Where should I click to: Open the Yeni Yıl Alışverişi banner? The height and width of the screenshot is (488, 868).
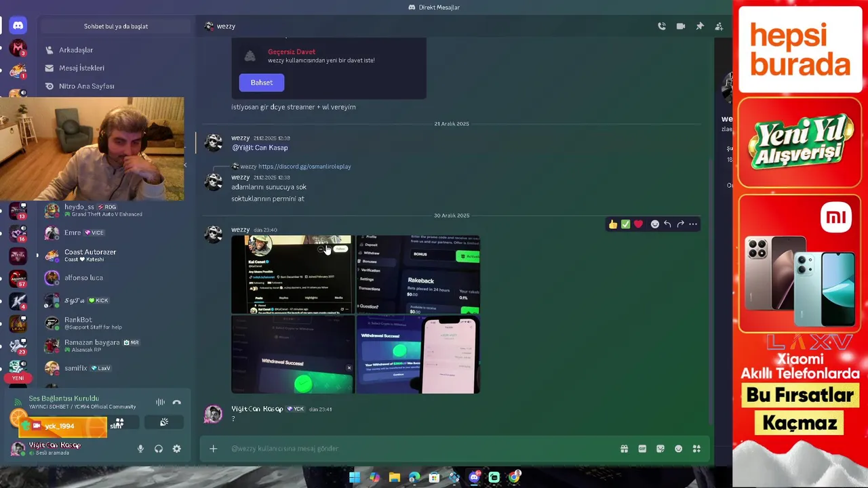tap(800, 143)
